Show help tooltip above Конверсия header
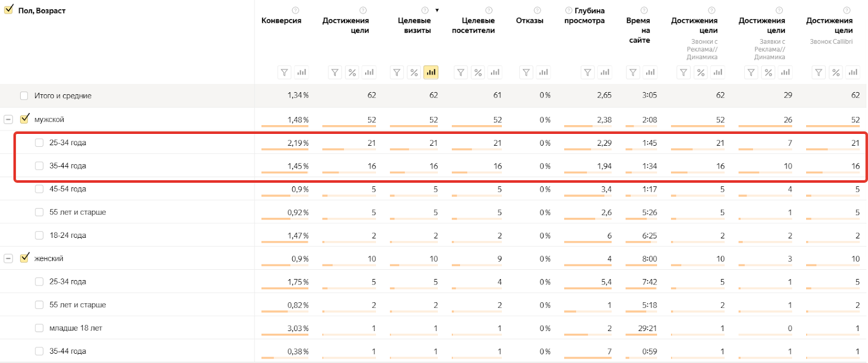This screenshot has height=363, width=868. point(295,10)
